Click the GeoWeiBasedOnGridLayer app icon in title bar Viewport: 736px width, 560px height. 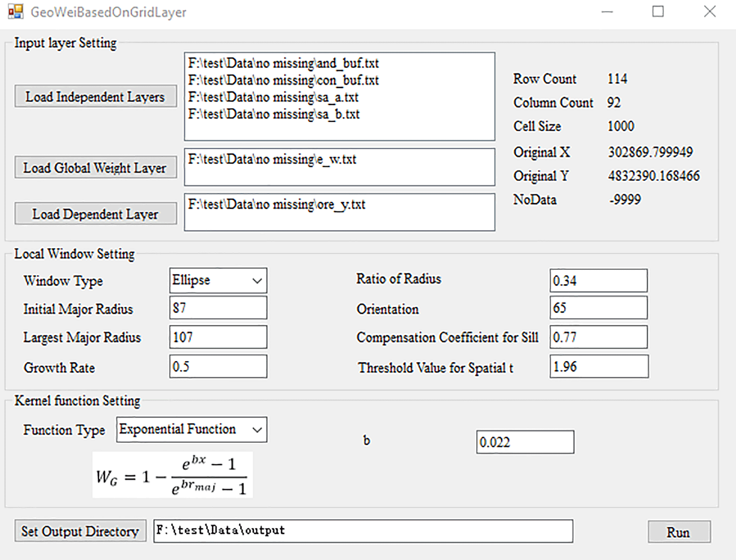pos(15,12)
